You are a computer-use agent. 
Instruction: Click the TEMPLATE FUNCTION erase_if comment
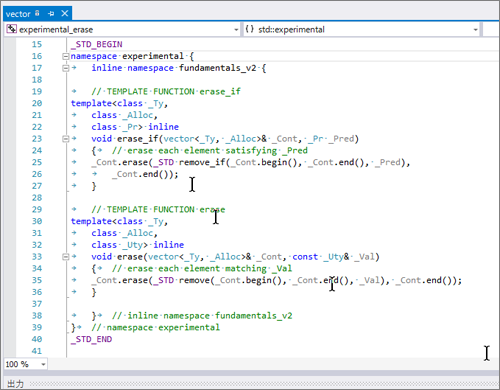166,92
